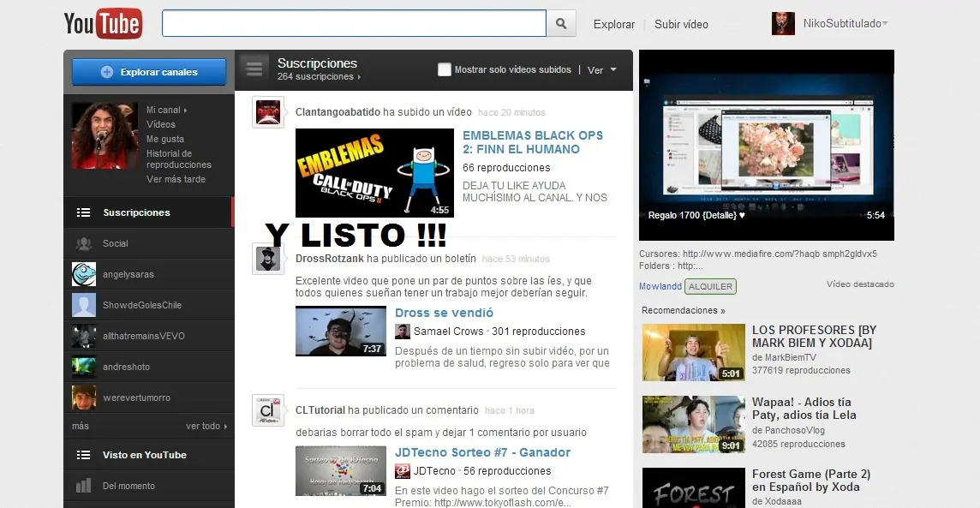The height and width of the screenshot is (508, 980).
Task: Click the Del momento bar chart icon
Action: click(x=83, y=486)
